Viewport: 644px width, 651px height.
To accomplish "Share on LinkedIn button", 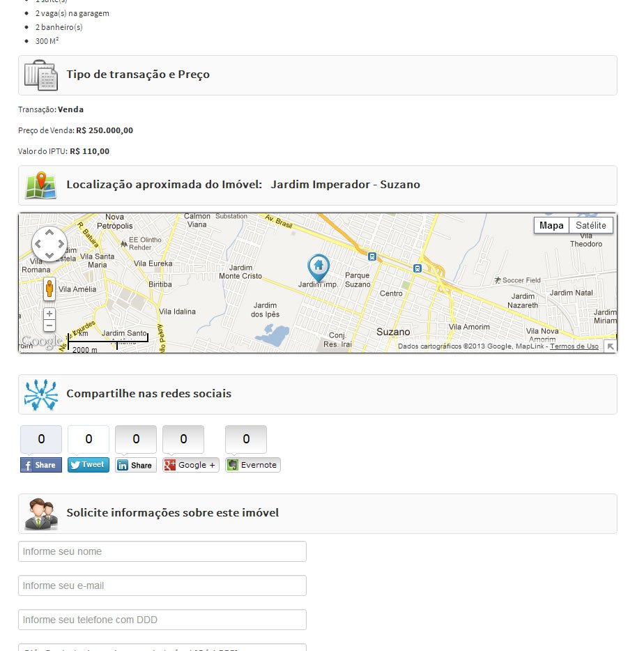I will pyautogui.click(x=136, y=465).
